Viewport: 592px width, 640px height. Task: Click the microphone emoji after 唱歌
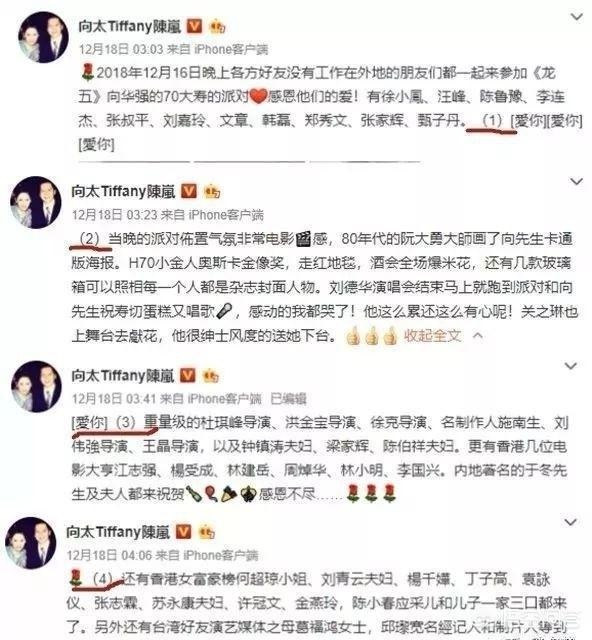(224, 312)
